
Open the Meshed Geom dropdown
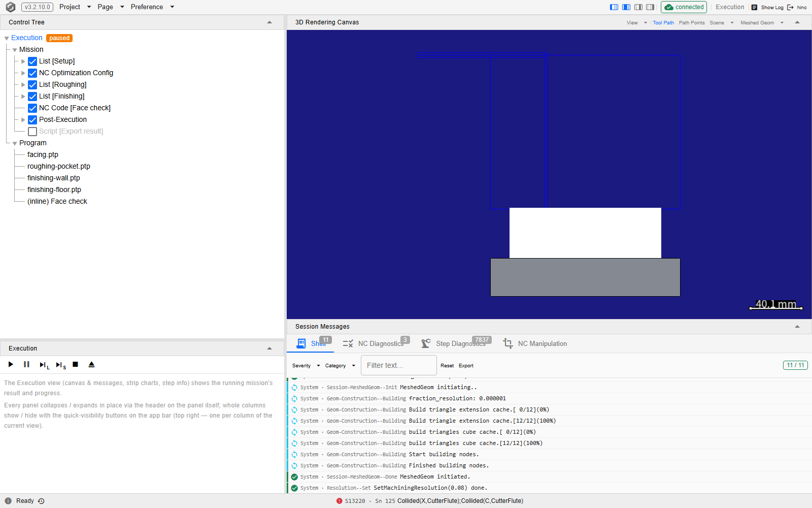pyautogui.click(x=762, y=23)
